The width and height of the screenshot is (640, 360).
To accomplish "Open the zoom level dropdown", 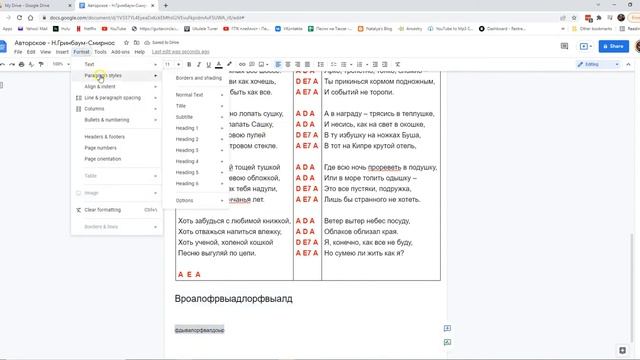I will [x=60, y=64].
